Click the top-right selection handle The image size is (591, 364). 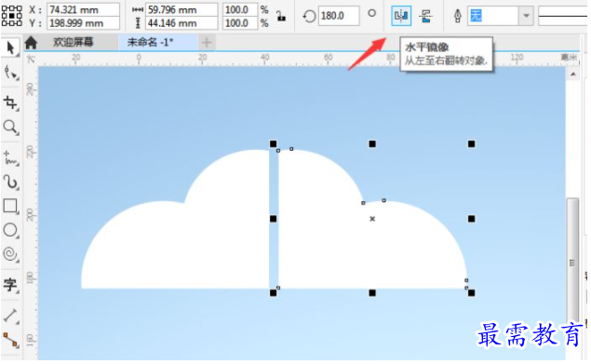[471, 143]
